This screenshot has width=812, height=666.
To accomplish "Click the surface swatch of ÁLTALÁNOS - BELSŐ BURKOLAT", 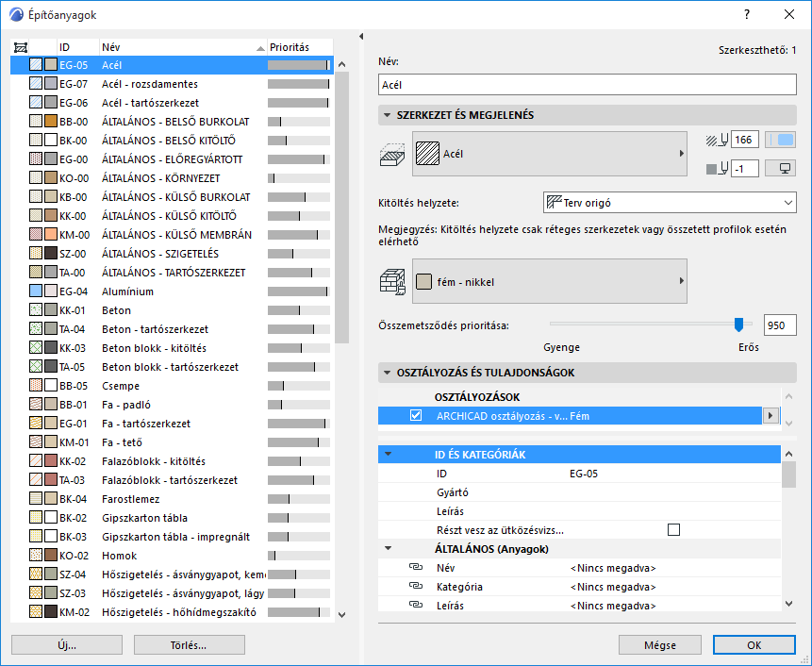I will point(51,122).
